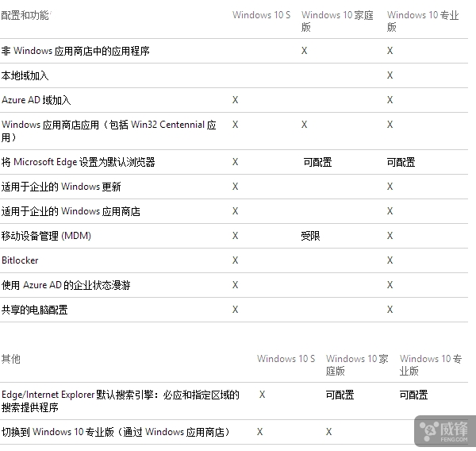
Task: Click '可配置' under 家庭版 in search engine row
Action: 340,395
